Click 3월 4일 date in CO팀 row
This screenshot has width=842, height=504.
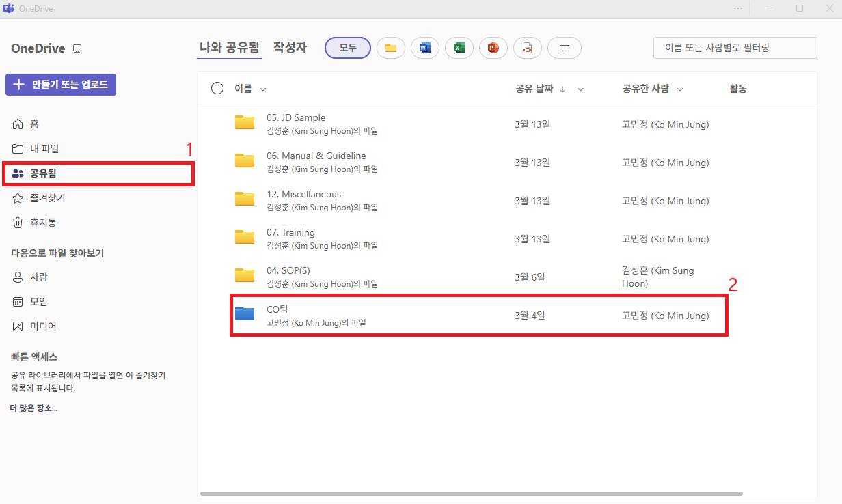click(530, 316)
